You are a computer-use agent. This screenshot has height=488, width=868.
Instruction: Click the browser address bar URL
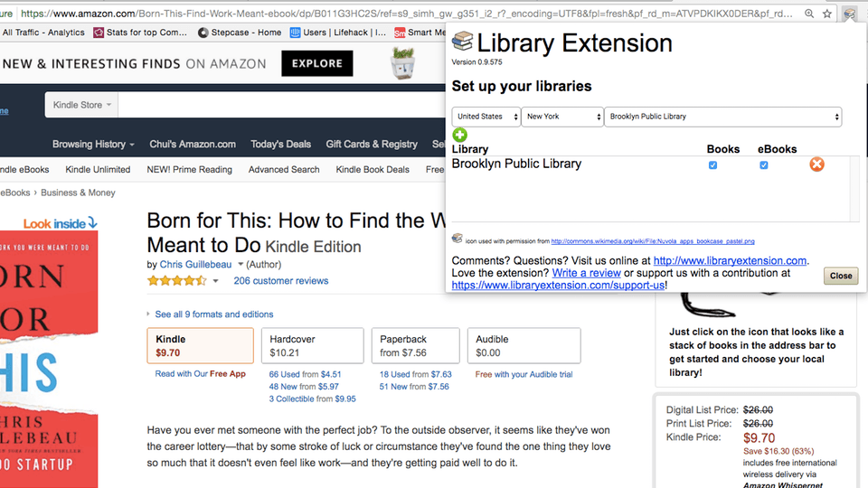coord(407,14)
